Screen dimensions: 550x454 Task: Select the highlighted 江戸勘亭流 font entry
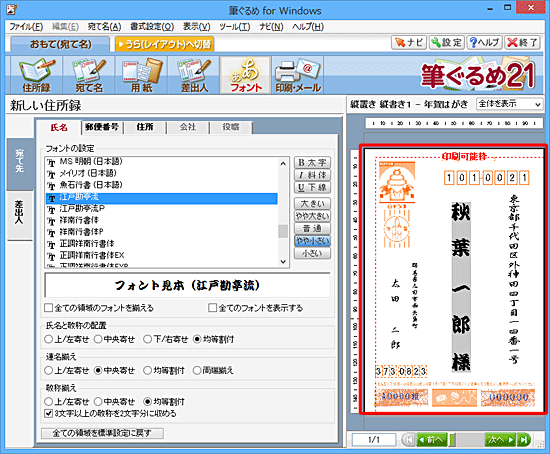tap(162, 198)
